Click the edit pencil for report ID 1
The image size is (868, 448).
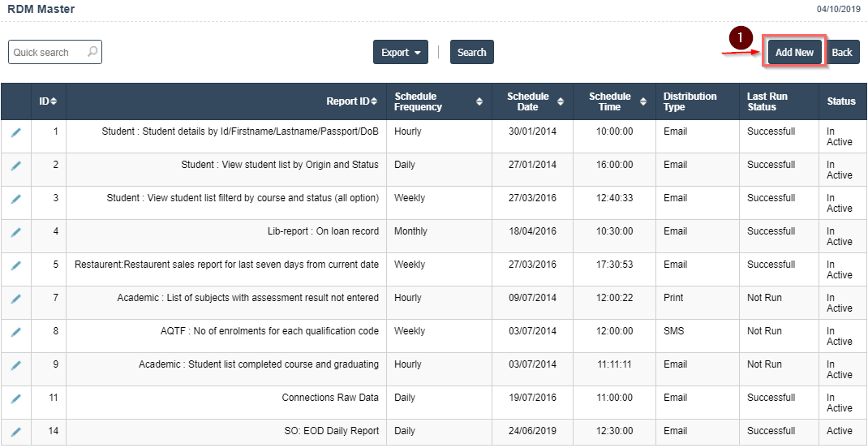click(x=15, y=132)
